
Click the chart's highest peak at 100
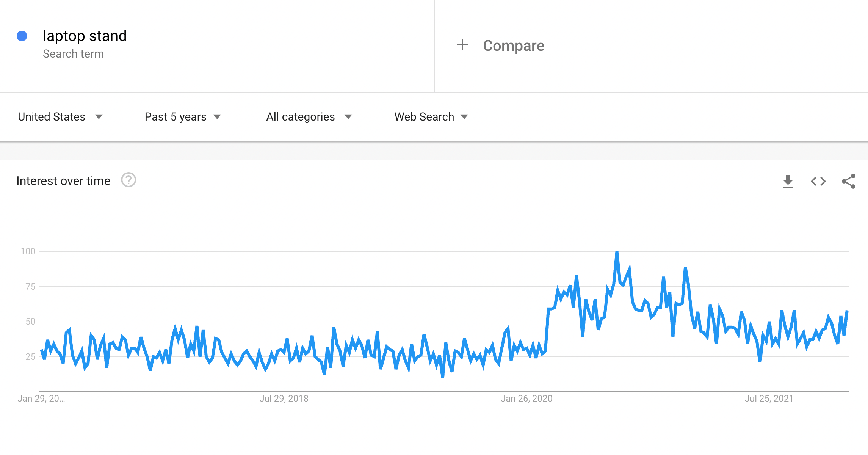[617, 252]
